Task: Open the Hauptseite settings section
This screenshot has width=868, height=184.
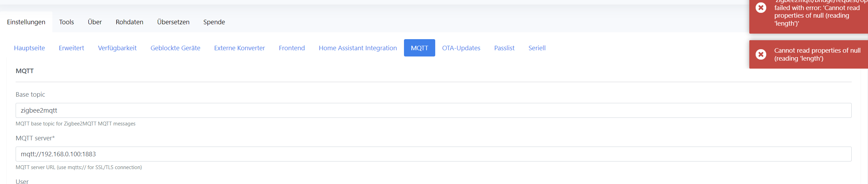Action: [30, 48]
